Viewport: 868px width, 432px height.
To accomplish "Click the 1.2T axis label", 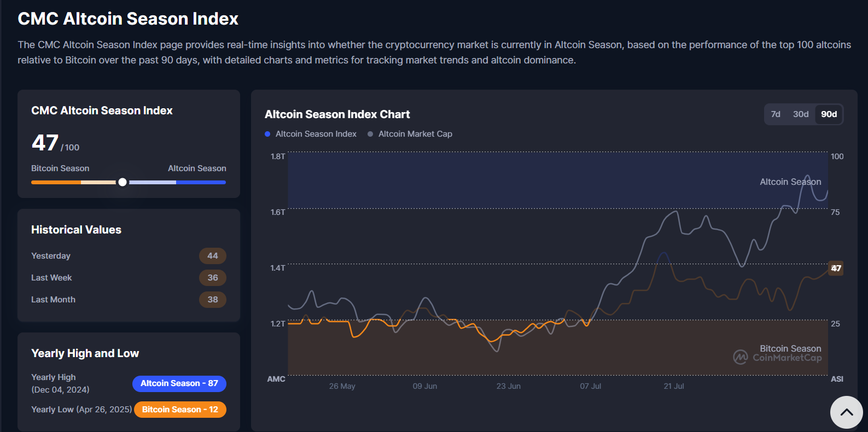I will 278,324.
